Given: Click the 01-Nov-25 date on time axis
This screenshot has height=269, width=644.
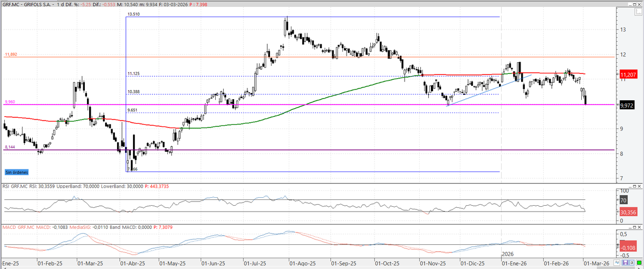Looking at the screenshot, I should [x=433, y=264].
